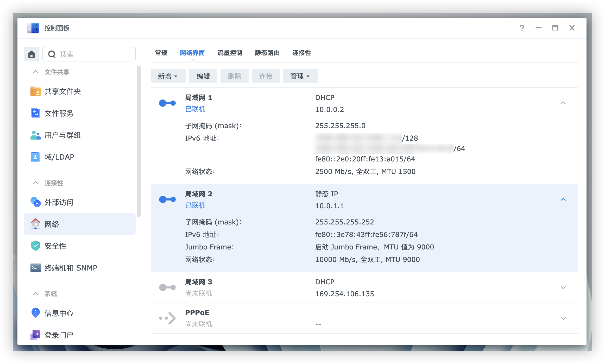605x364 pixels.
Task: Click the 连接 button
Action: pos(266,76)
